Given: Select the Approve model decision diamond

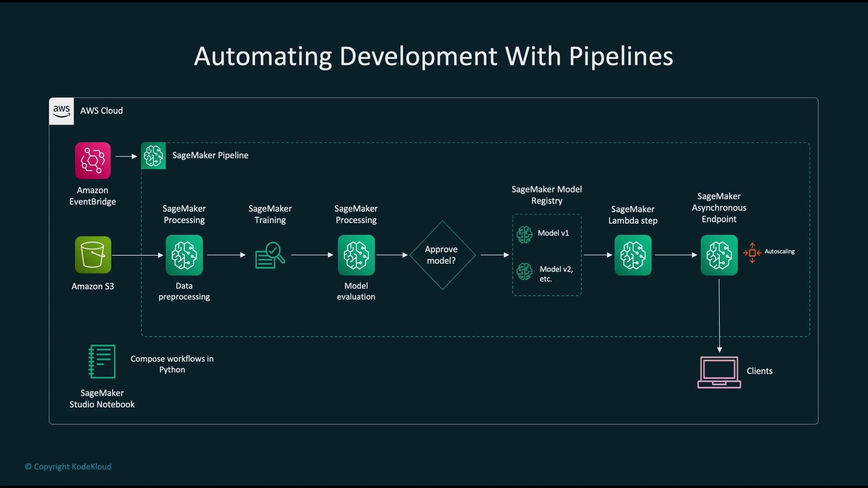Looking at the screenshot, I should point(442,255).
